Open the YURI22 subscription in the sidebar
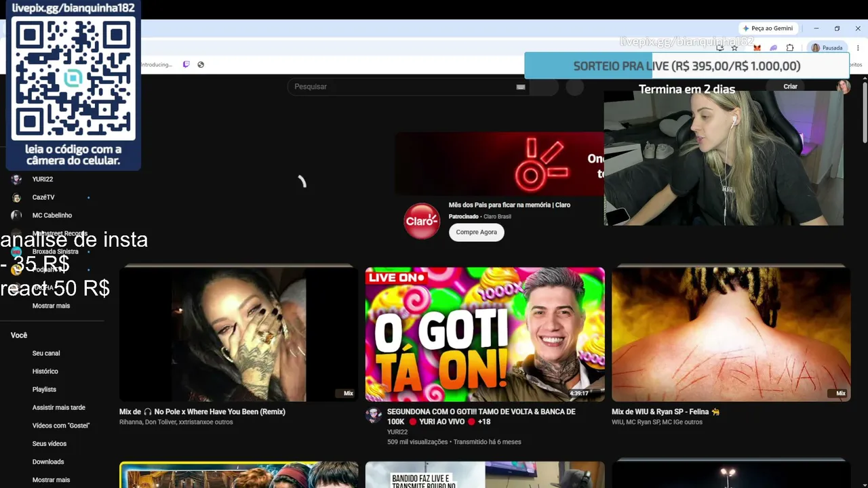Image resolution: width=868 pixels, height=488 pixels. coord(44,180)
